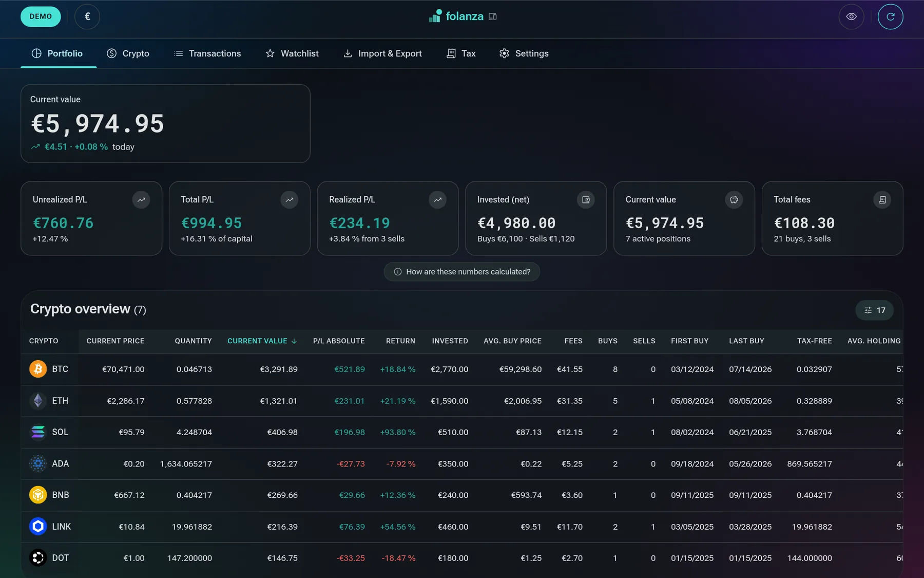924x578 pixels.
Task: Open the Settings tab
Action: pos(524,53)
